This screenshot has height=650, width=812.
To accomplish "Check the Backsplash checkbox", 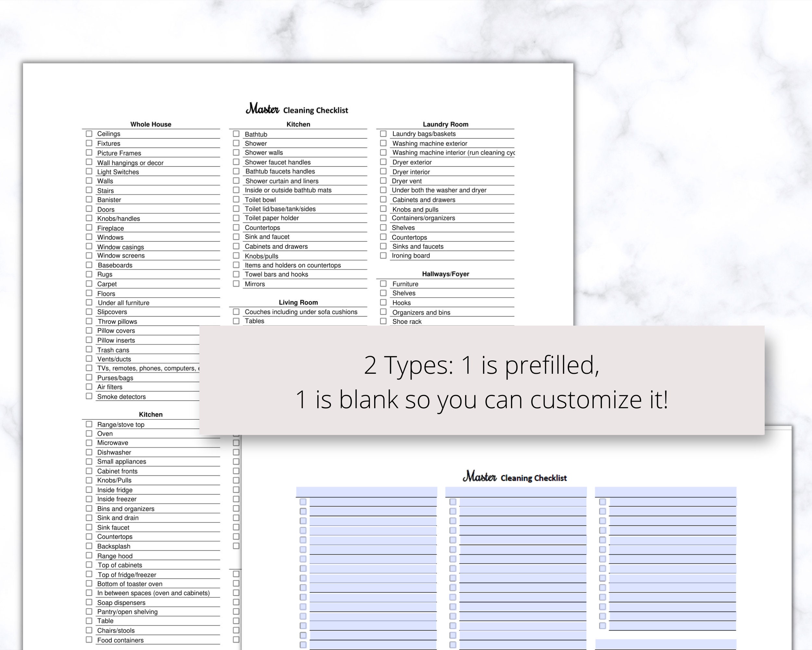I will pyautogui.click(x=89, y=546).
